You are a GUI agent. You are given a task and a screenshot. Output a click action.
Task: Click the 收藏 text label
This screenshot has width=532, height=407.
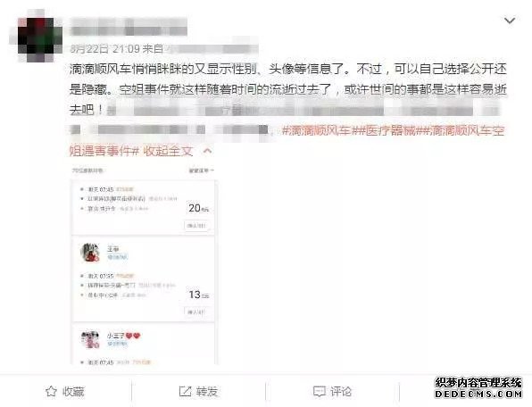click(x=73, y=392)
